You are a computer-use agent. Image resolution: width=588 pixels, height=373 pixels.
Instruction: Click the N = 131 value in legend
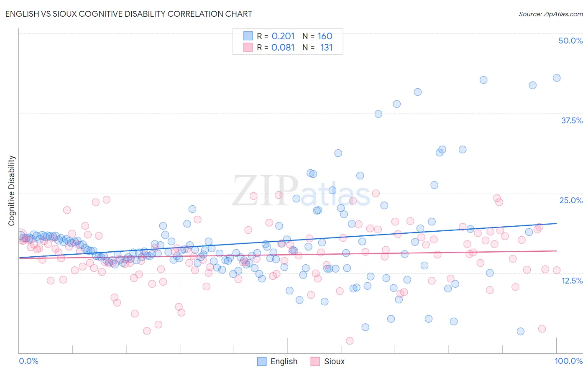coord(317,47)
